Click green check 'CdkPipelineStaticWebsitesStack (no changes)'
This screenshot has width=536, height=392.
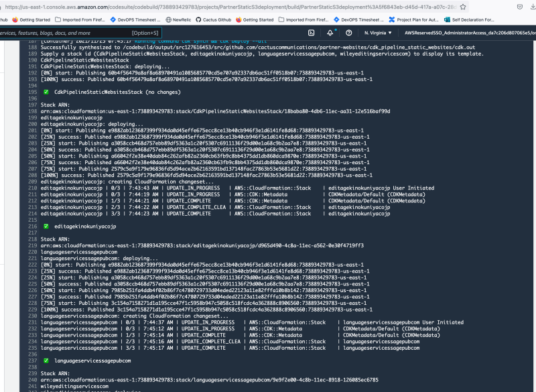(x=112, y=92)
